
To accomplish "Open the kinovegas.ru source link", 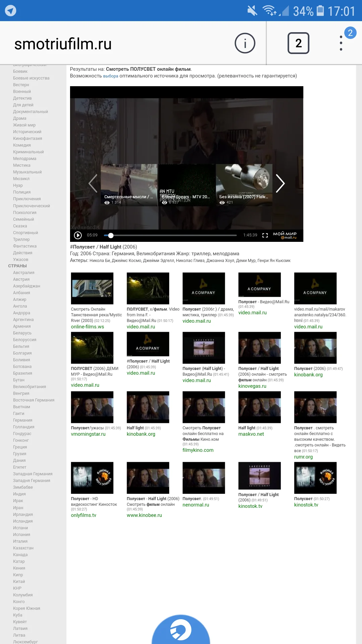I will pos(252,386).
